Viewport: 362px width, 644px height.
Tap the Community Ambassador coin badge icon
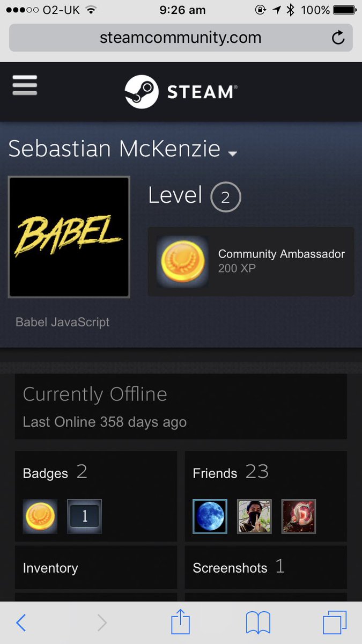tap(183, 261)
